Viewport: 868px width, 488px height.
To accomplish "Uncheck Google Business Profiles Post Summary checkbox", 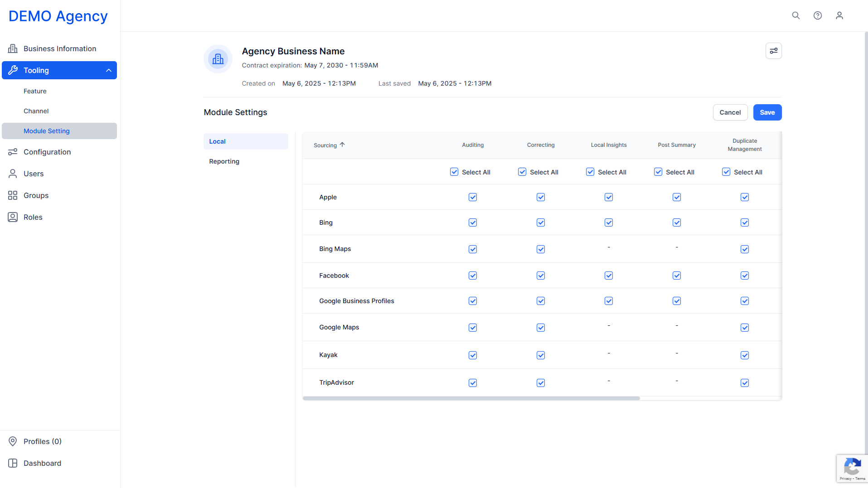I will (677, 301).
